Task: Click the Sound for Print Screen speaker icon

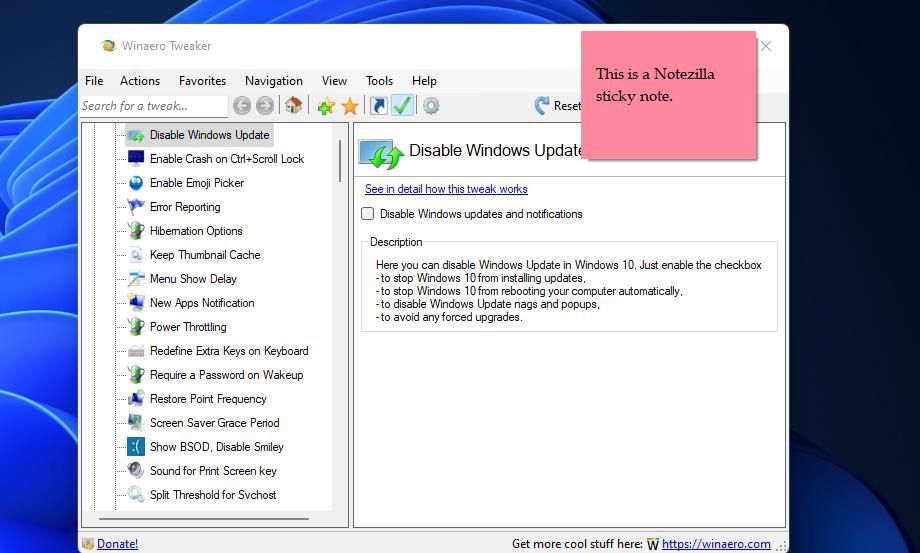Action: [136, 470]
